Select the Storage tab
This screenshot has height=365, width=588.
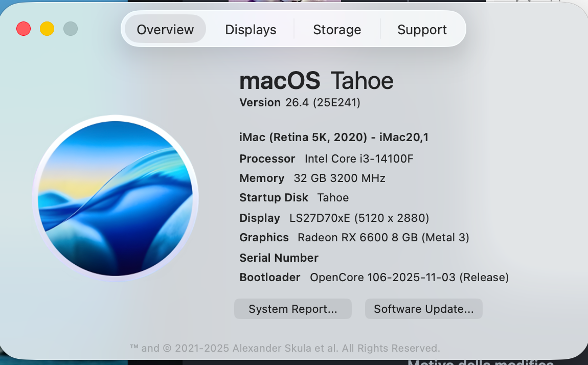337,30
